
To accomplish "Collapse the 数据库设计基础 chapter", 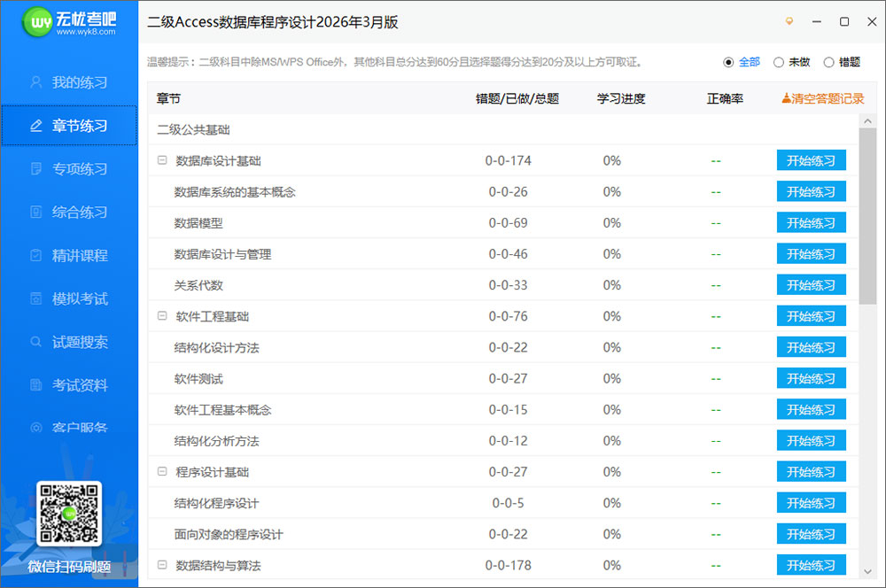I will 161,160.
